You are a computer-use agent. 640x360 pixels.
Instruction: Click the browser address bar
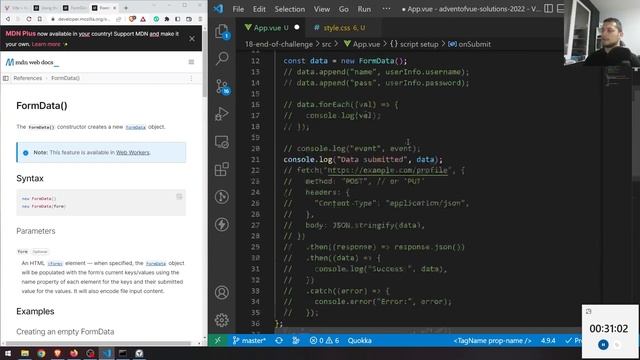[84, 19]
